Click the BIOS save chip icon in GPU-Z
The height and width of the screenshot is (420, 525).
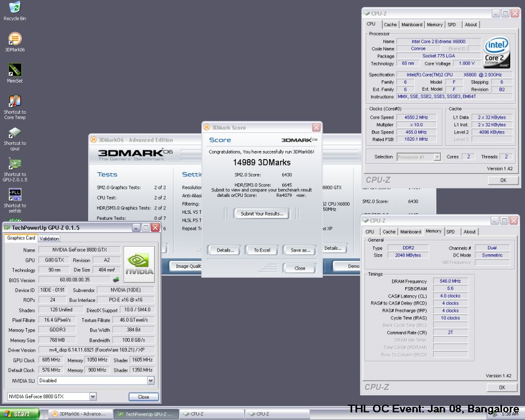116,280
